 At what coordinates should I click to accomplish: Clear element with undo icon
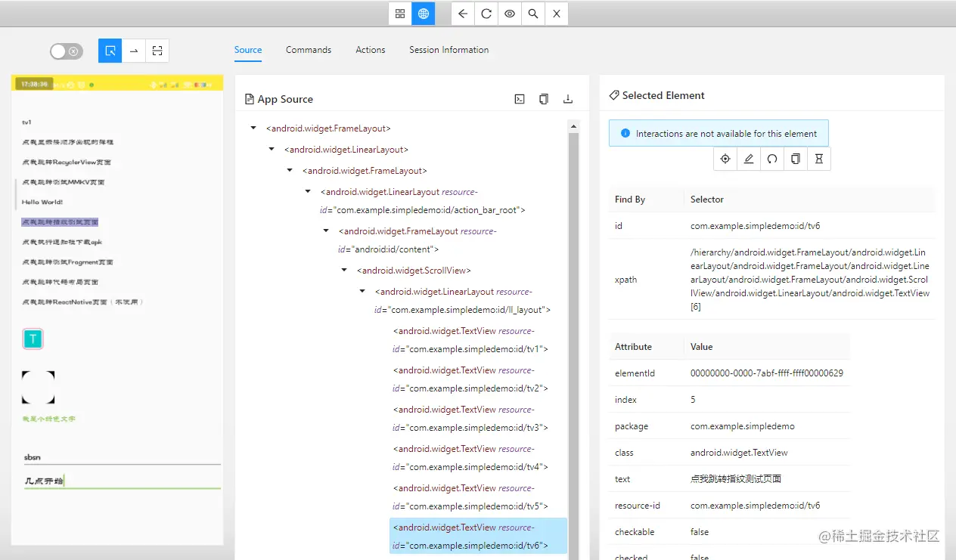click(772, 159)
